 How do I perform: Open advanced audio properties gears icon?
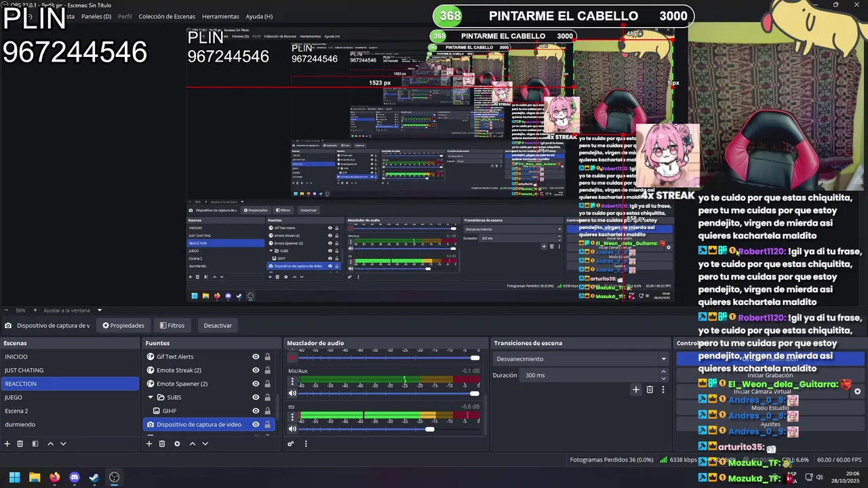(291, 444)
